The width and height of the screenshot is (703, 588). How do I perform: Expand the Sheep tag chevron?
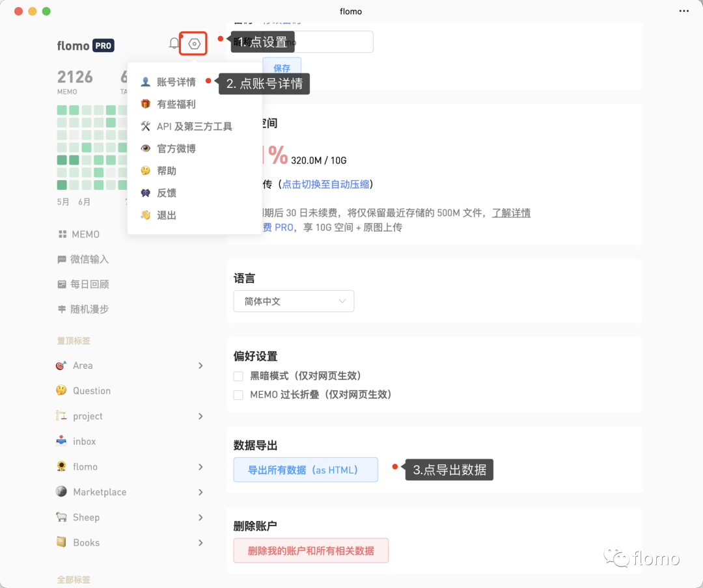point(200,518)
